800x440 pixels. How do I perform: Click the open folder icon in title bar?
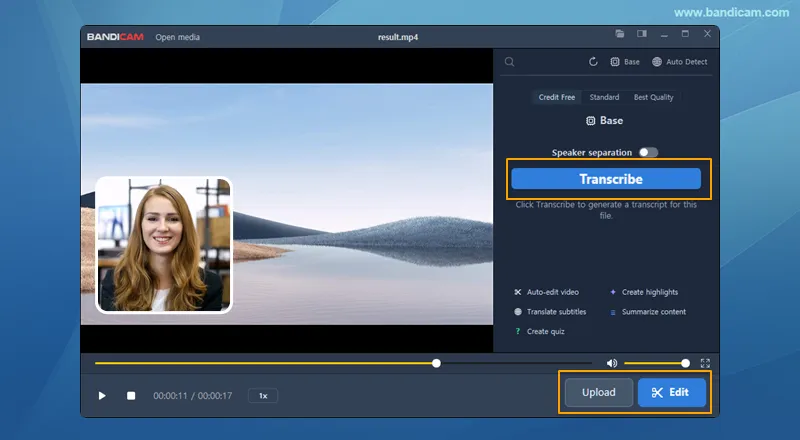pyautogui.click(x=620, y=34)
